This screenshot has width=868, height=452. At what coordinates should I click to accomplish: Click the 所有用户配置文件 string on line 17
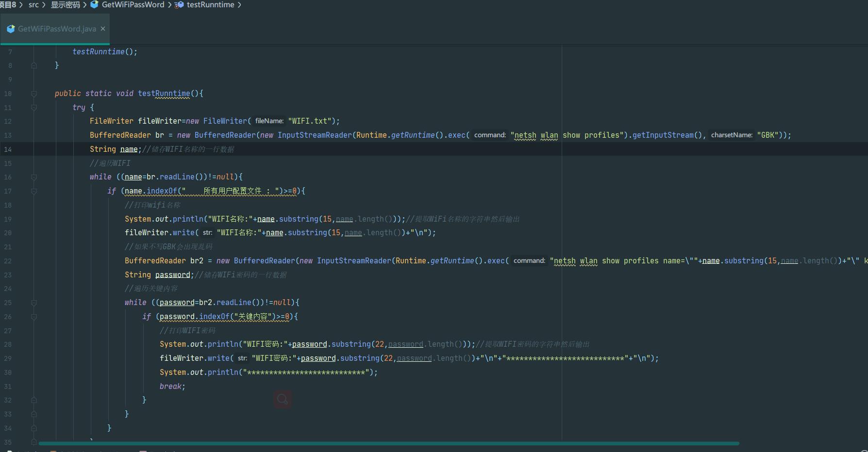click(x=231, y=191)
